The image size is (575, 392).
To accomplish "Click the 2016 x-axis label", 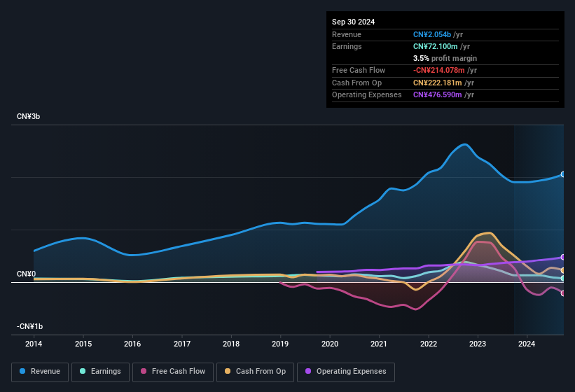I will [x=132, y=344].
